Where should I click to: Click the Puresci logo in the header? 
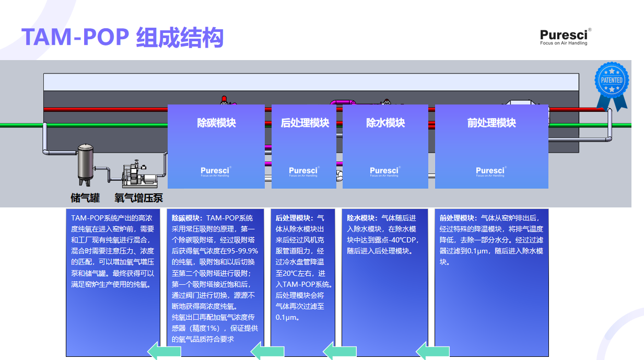pyautogui.click(x=566, y=37)
